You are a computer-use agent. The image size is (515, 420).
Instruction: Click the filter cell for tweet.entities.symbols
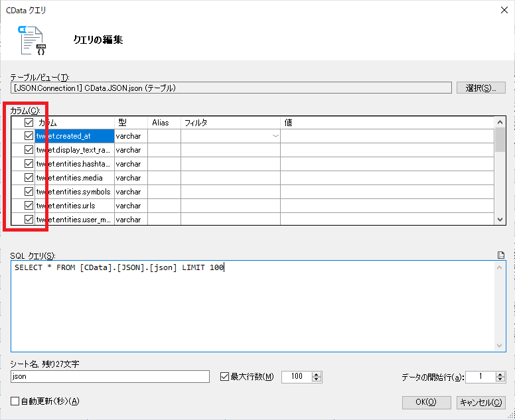230,192
